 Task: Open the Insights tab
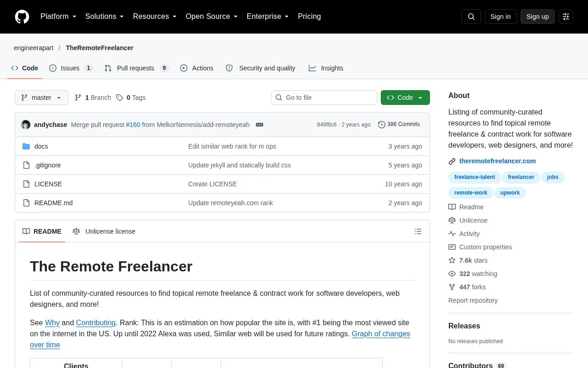point(326,68)
